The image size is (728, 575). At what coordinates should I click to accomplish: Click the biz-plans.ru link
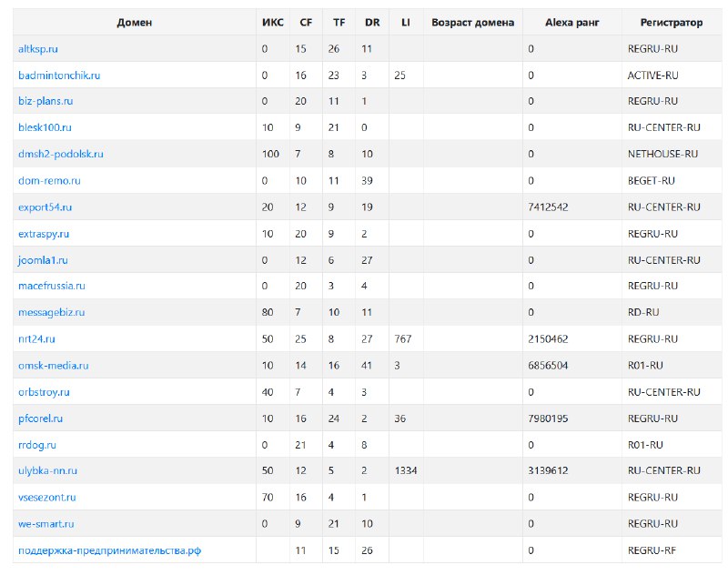45,101
